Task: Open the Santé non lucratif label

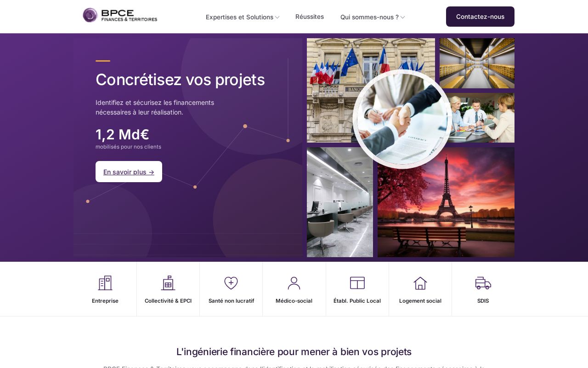Action: pyautogui.click(x=231, y=301)
